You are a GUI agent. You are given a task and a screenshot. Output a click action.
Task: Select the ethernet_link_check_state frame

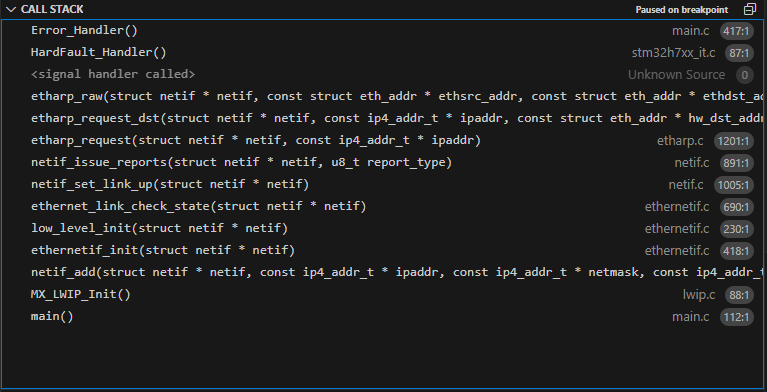tap(384, 207)
